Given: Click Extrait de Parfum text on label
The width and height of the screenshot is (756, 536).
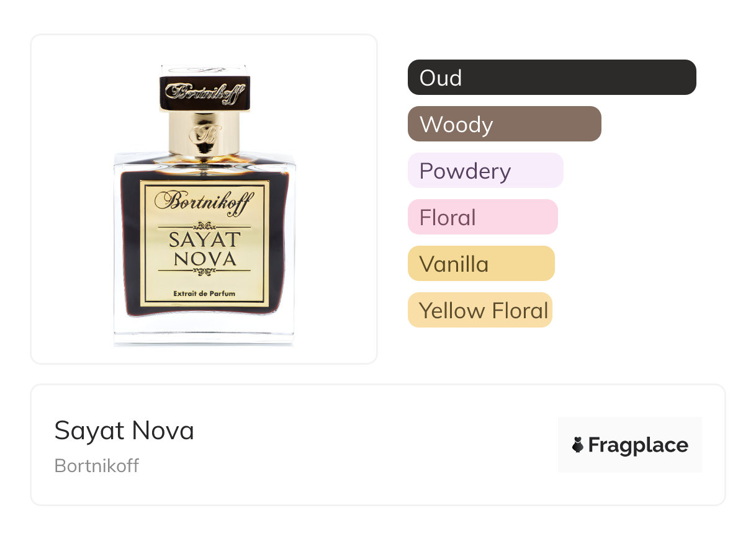Looking at the screenshot, I should click(204, 293).
